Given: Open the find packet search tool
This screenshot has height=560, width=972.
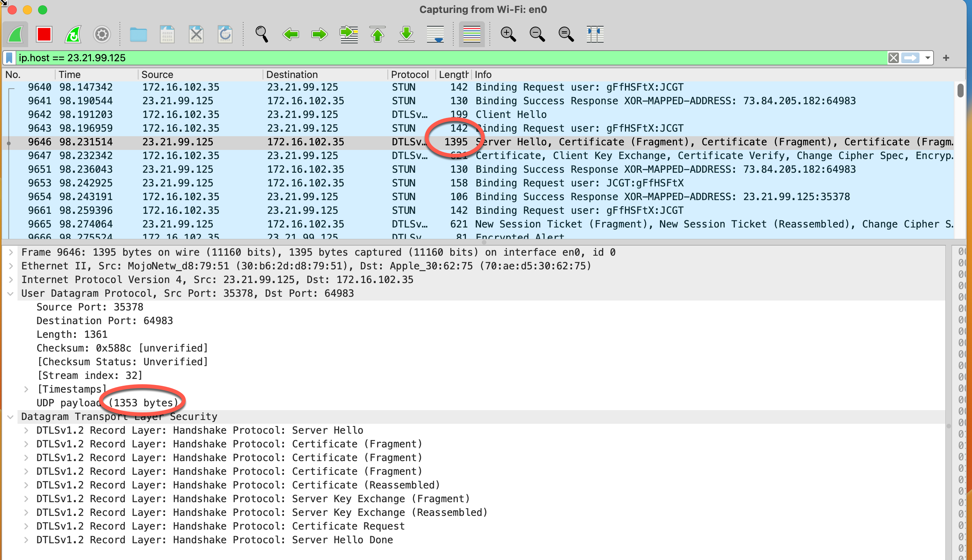Looking at the screenshot, I should pyautogui.click(x=261, y=34).
